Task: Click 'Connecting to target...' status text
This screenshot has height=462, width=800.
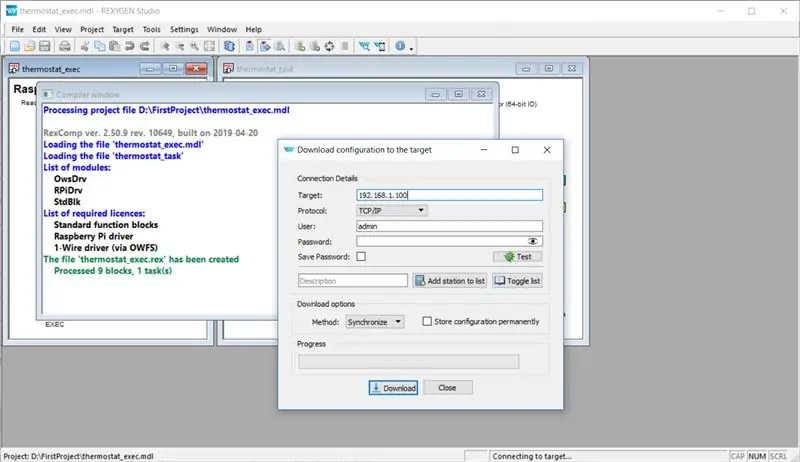Action: [x=532, y=456]
